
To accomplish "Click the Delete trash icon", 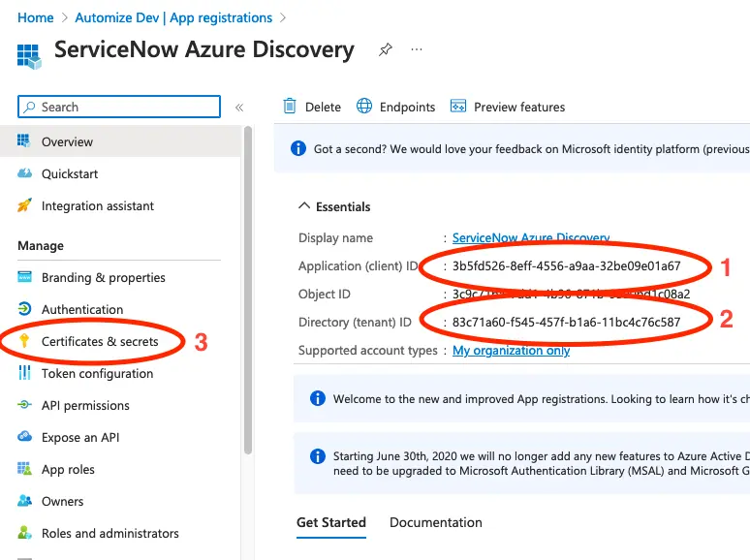I will [x=290, y=107].
